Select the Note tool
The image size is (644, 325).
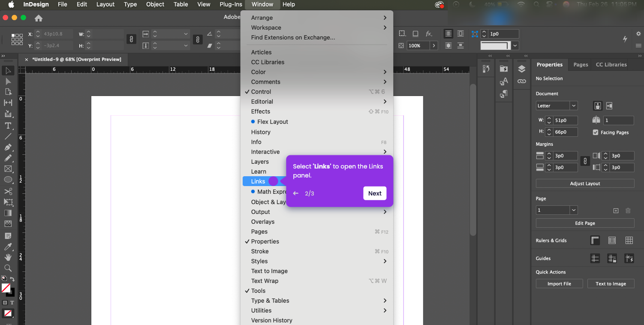tap(8, 236)
